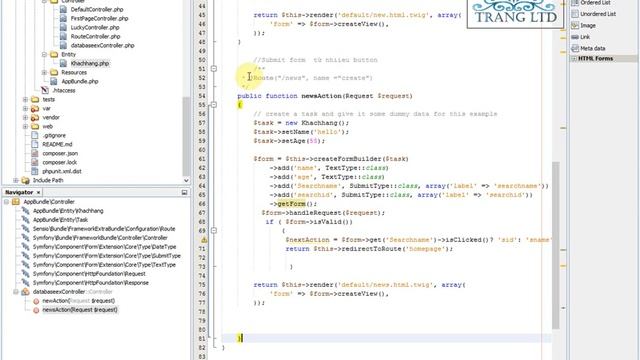Select HttpFoundation\Request import in Navigator
The width and height of the screenshot is (640, 360).
[x=89, y=273]
